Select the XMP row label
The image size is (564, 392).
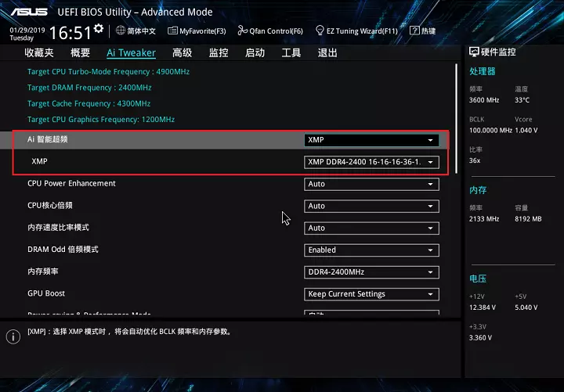click(x=39, y=161)
